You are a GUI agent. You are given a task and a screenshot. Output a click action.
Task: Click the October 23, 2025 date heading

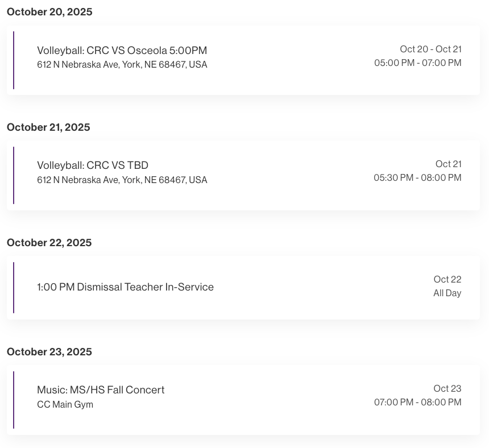coord(49,352)
